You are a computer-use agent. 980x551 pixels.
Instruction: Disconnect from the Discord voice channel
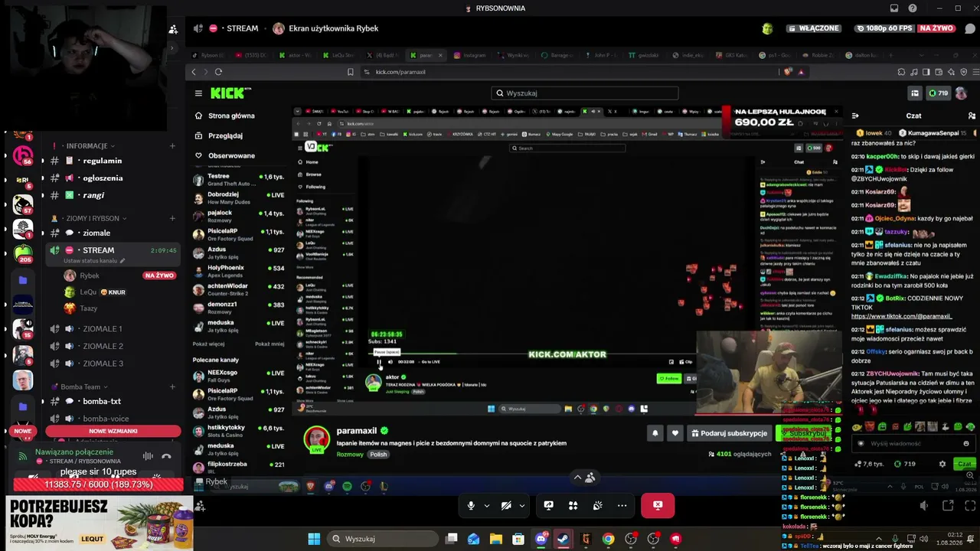point(166,456)
